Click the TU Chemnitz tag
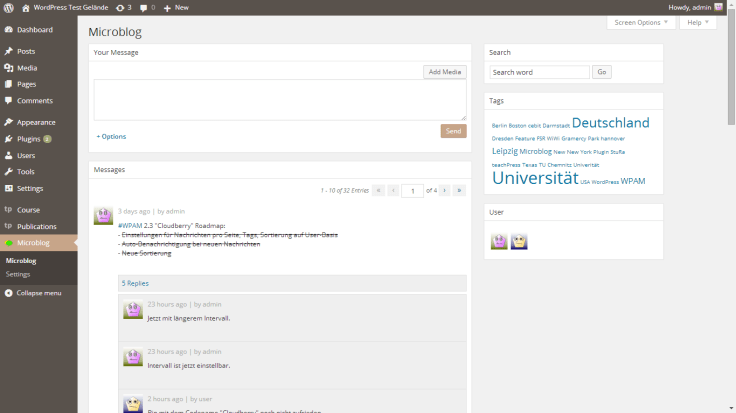Image resolution: width=736 pixels, height=413 pixels. point(555,165)
